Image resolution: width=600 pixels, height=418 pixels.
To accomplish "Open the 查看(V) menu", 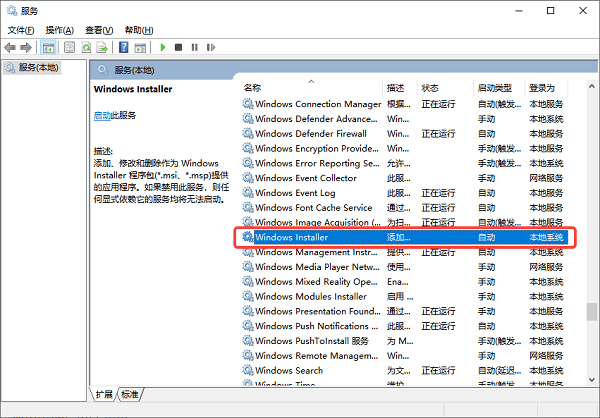I will [x=99, y=30].
